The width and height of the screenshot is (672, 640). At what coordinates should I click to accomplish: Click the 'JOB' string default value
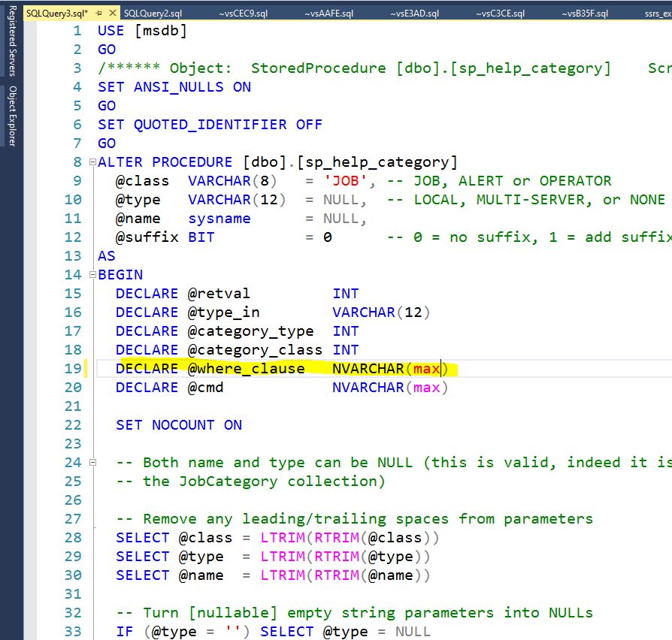coord(346,181)
